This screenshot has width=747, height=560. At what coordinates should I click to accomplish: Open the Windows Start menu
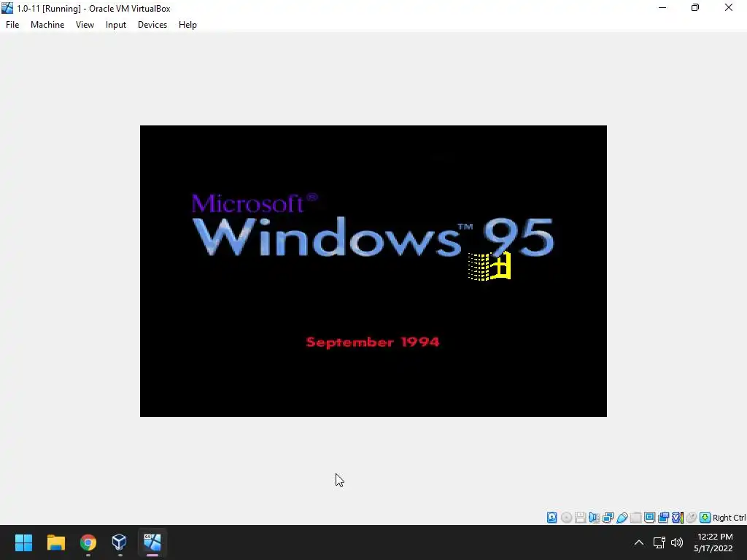(23, 542)
